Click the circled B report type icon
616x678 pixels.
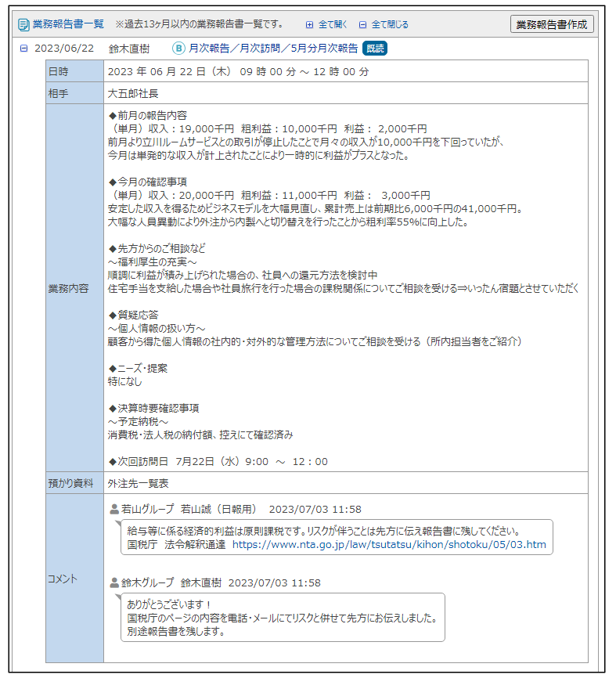point(178,49)
